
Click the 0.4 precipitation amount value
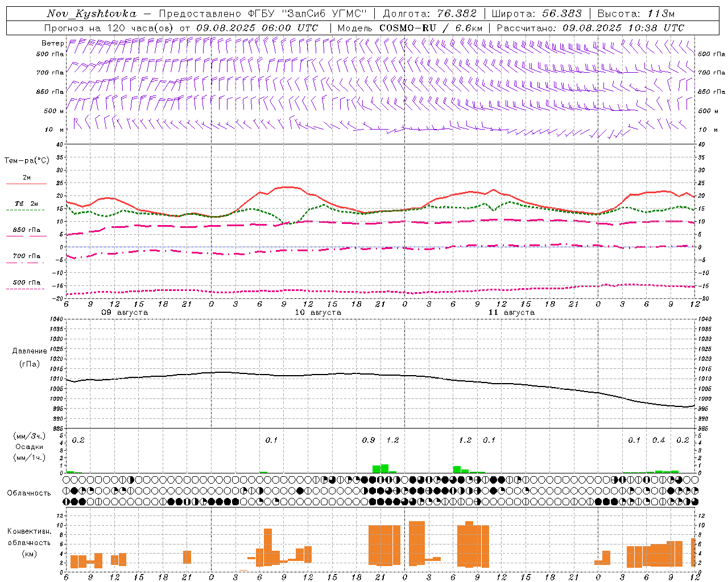tap(659, 440)
